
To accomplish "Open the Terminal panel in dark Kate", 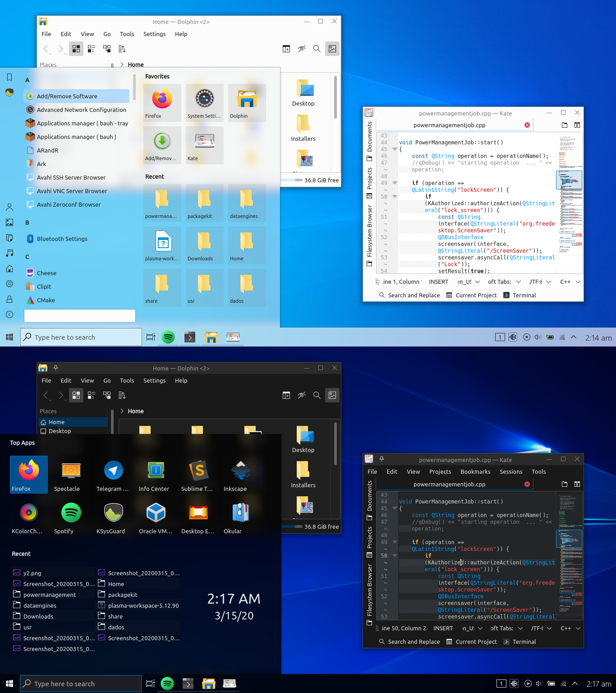I will tap(520, 642).
